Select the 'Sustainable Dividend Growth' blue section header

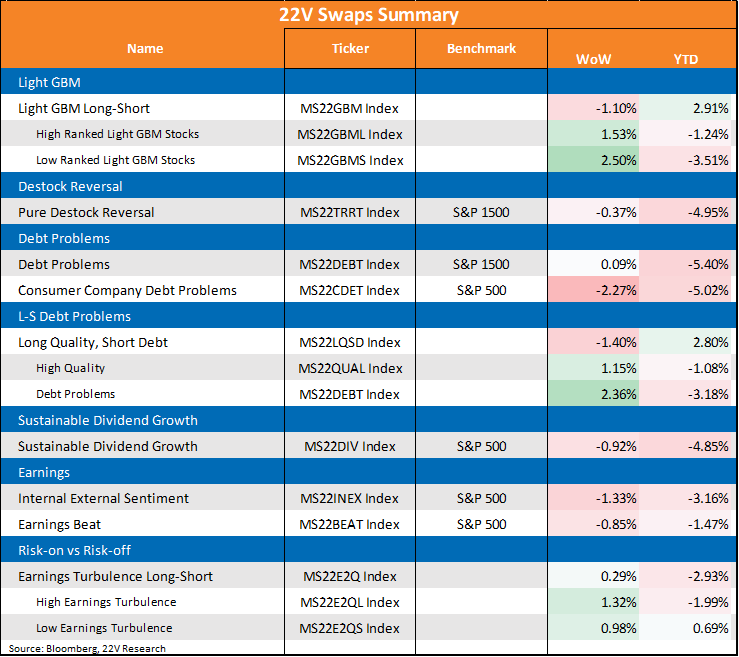coord(108,420)
